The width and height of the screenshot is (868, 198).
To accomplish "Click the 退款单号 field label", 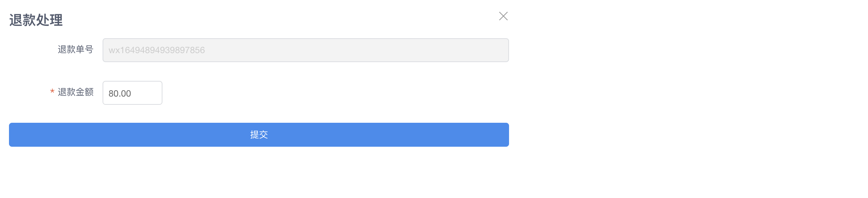I will click(x=76, y=49).
